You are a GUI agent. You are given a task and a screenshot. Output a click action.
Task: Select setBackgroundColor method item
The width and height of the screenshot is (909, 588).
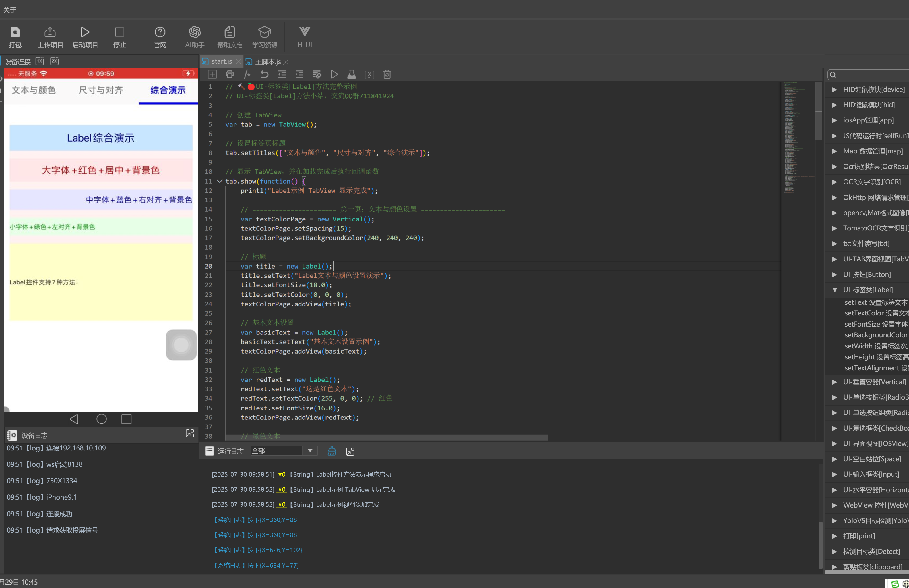click(877, 335)
